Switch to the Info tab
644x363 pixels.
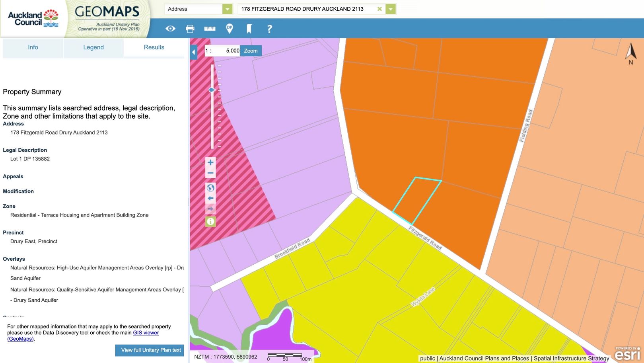point(33,47)
